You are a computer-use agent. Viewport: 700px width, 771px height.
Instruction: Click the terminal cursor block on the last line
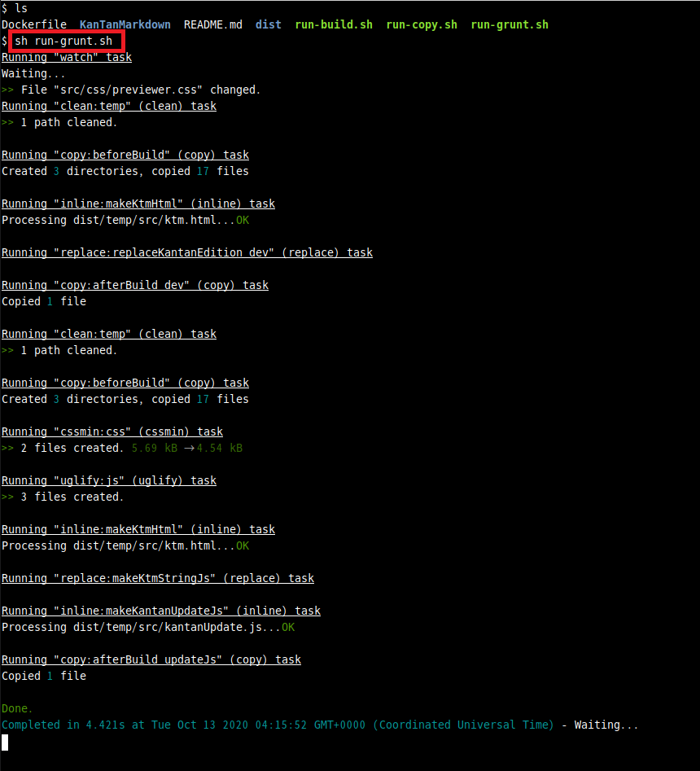click(5, 742)
